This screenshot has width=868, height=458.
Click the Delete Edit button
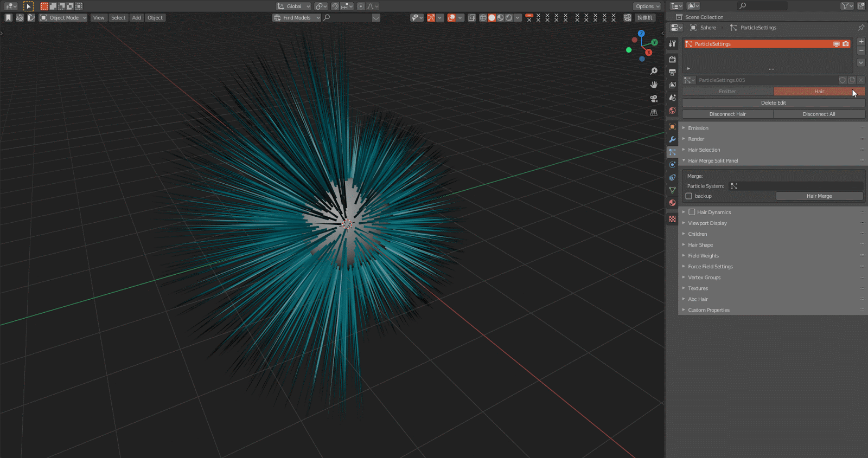774,103
